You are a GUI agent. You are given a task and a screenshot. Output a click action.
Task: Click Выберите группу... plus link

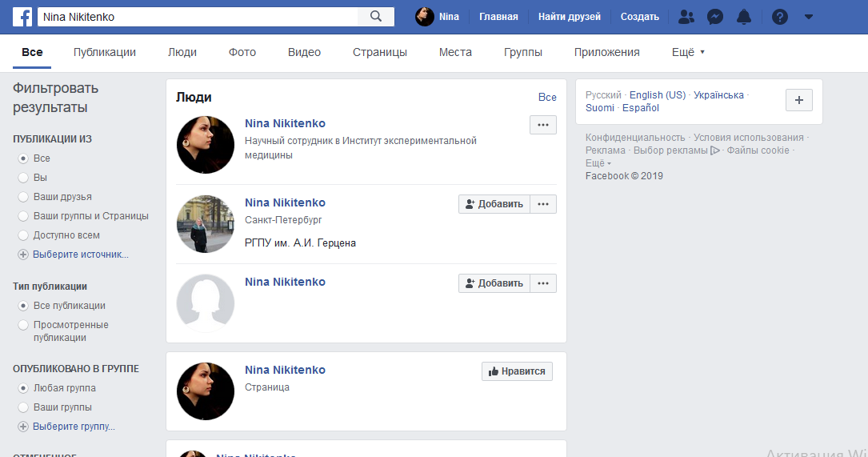[66, 427]
